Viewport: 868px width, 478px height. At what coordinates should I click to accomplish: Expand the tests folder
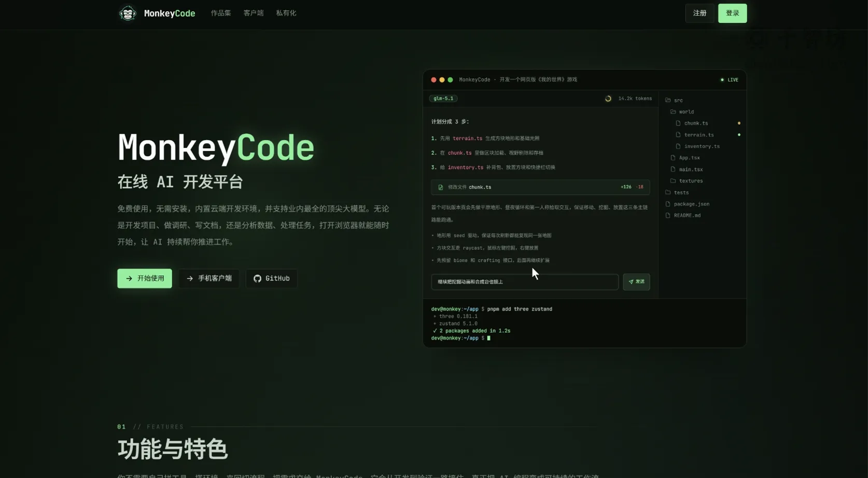tap(677, 192)
